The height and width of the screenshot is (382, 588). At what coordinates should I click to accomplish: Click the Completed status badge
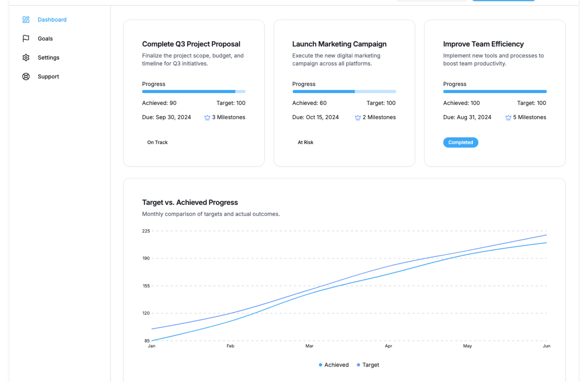pyautogui.click(x=460, y=142)
